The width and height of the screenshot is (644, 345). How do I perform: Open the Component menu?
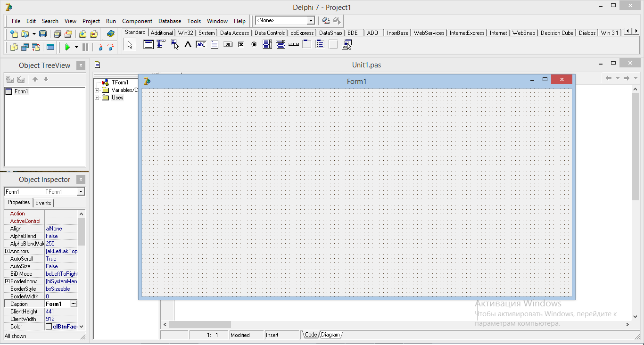click(x=137, y=21)
